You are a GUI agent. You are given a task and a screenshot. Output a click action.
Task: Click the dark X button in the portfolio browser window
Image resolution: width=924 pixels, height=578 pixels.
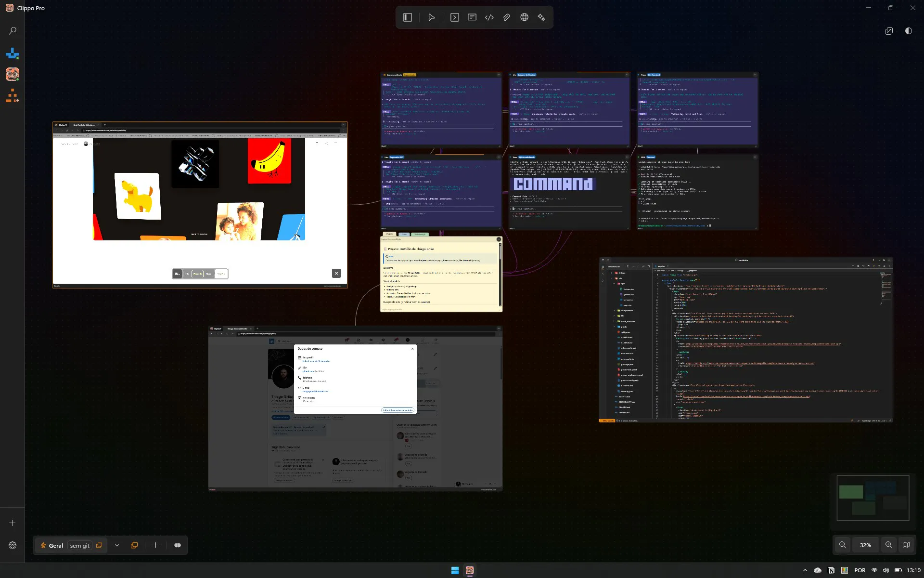(x=336, y=273)
